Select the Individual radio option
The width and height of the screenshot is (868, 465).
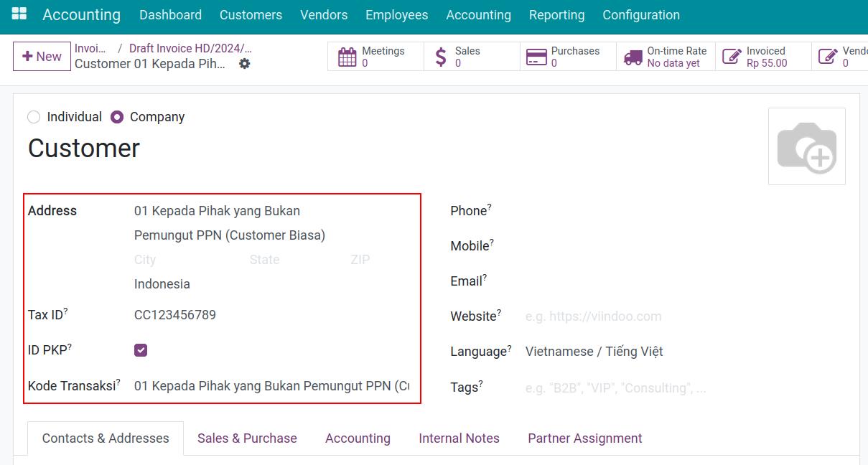click(x=34, y=117)
